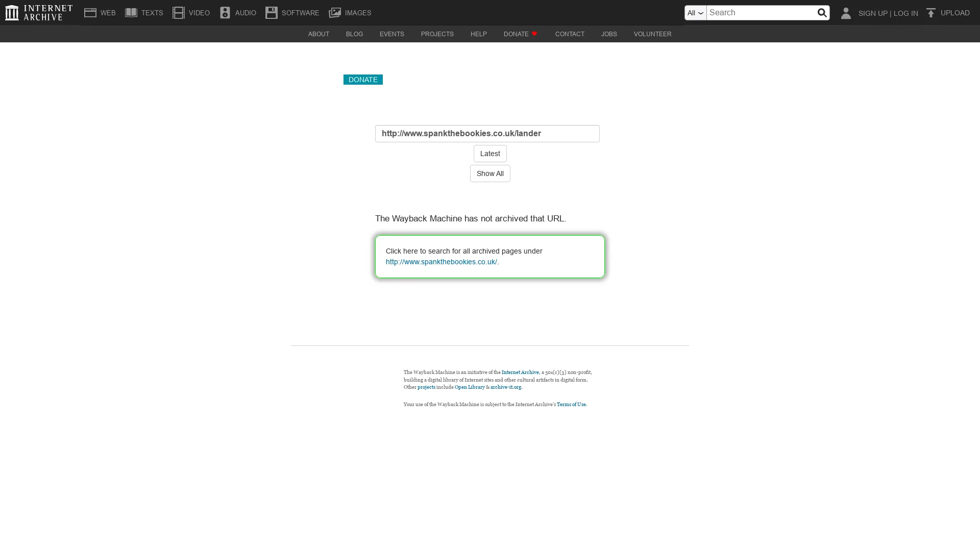Follow the projects footer link
Image resolution: width=980 pixels, height=551 pixels.
coord(426,387)
